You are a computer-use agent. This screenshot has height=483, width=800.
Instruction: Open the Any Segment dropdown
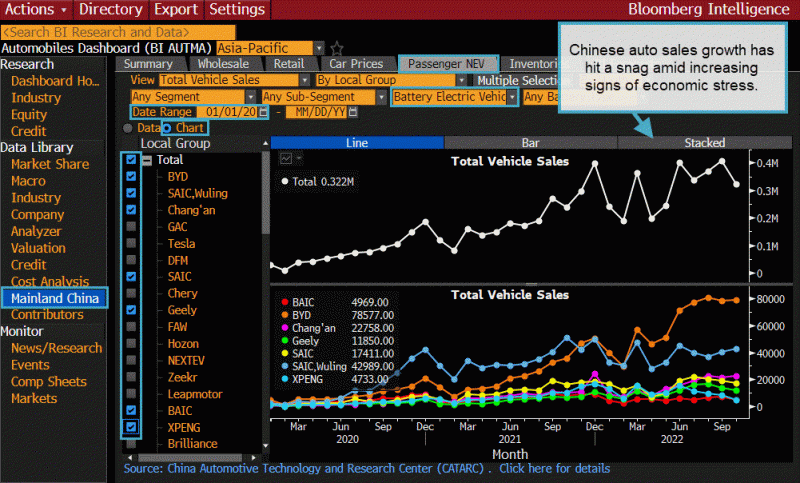point(251,97)
